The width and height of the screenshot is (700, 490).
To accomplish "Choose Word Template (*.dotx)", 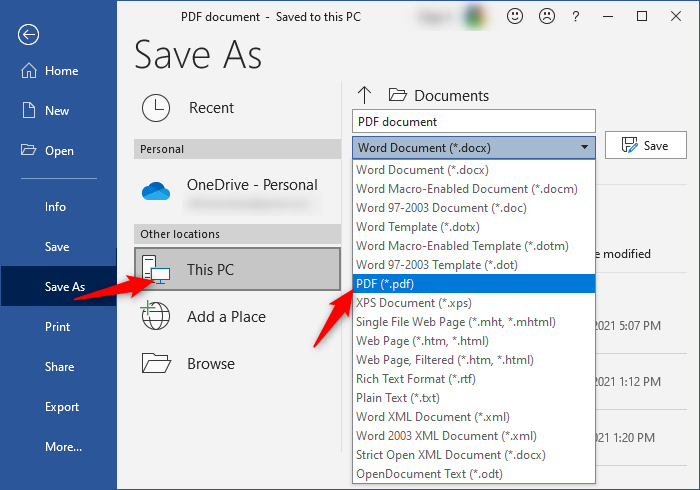I will [x=474, y=227].
